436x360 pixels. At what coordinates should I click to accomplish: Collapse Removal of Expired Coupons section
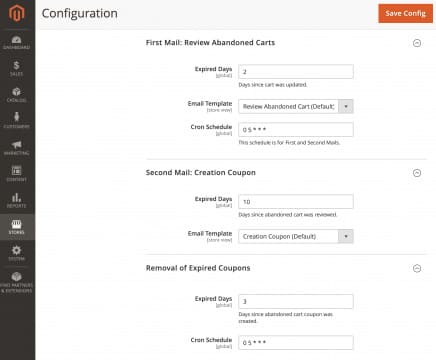417,268
